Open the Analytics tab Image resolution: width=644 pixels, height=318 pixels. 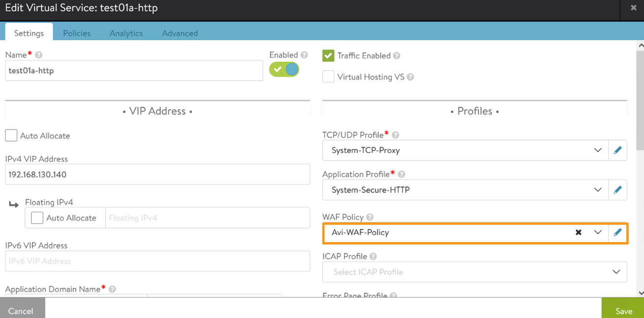126,33
